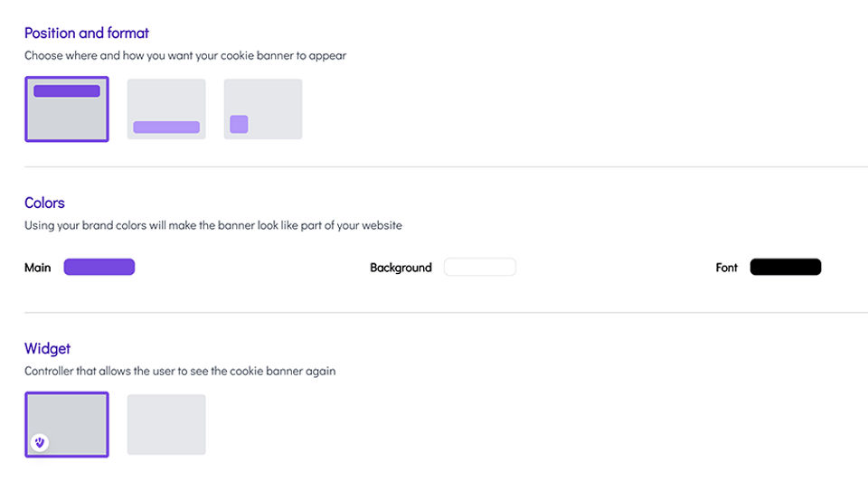Select the empty widget option without icon
This screenshot has height=491, width=868.
click(166, 424)
